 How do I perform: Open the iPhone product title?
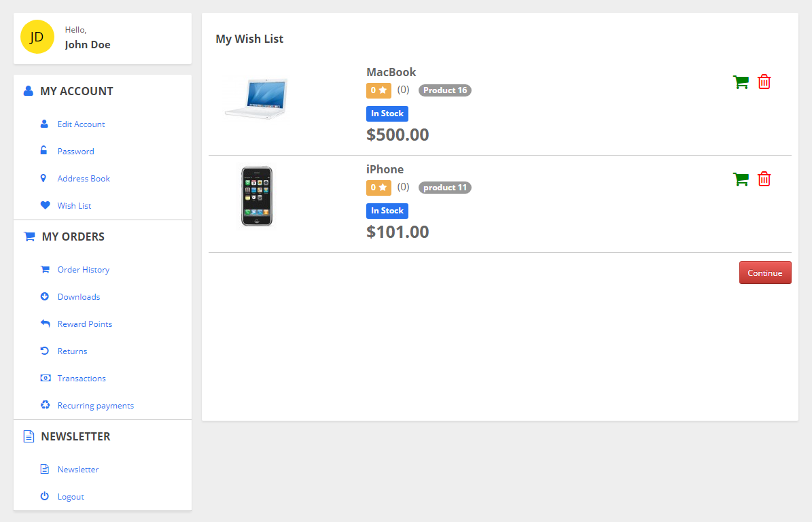click(x=385, y=169)
